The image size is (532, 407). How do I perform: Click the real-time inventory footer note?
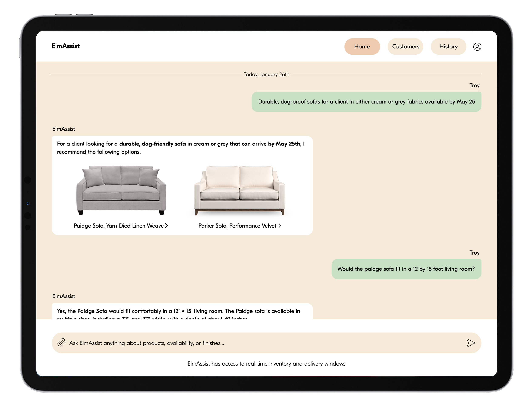pyautogui.click(x=266, y=364)
